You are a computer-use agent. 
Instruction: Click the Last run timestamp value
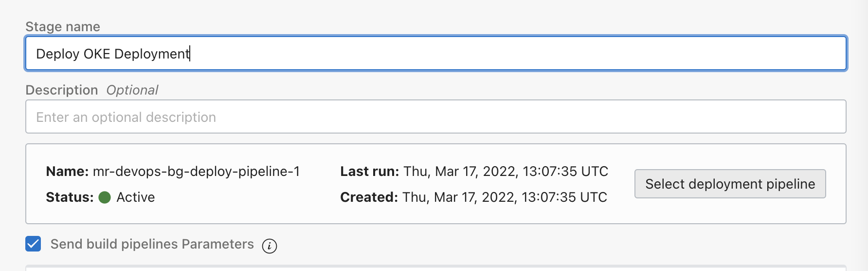pos(506,172)
